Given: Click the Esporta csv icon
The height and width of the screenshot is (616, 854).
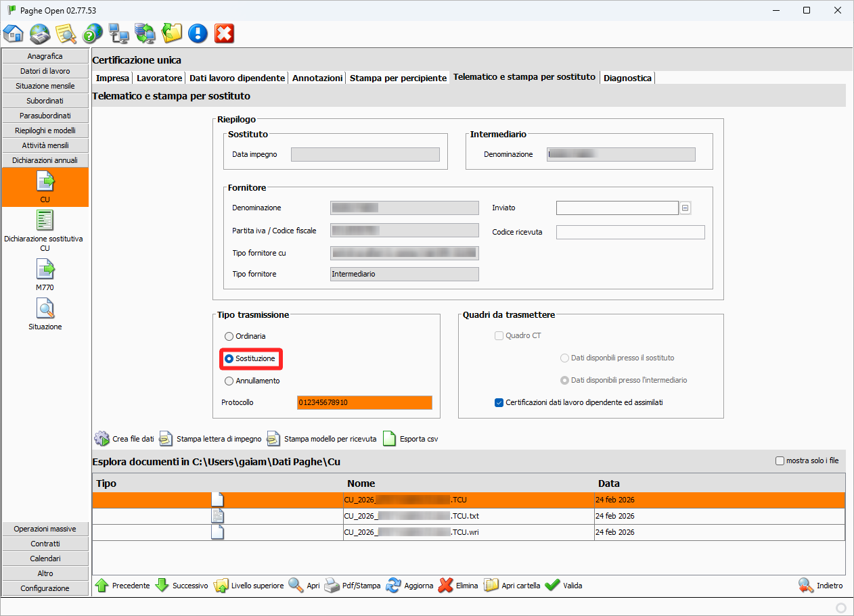Looking at the screenshot, I should (x=389, y=439).
